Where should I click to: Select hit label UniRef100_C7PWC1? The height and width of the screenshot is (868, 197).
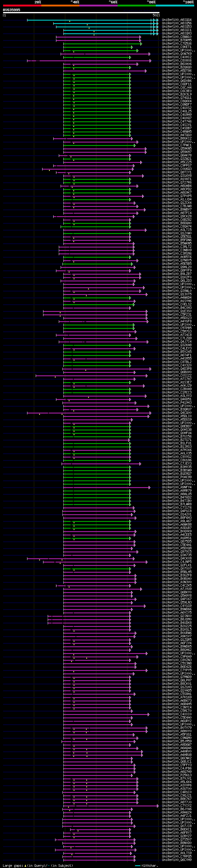[x=177, y=145]
